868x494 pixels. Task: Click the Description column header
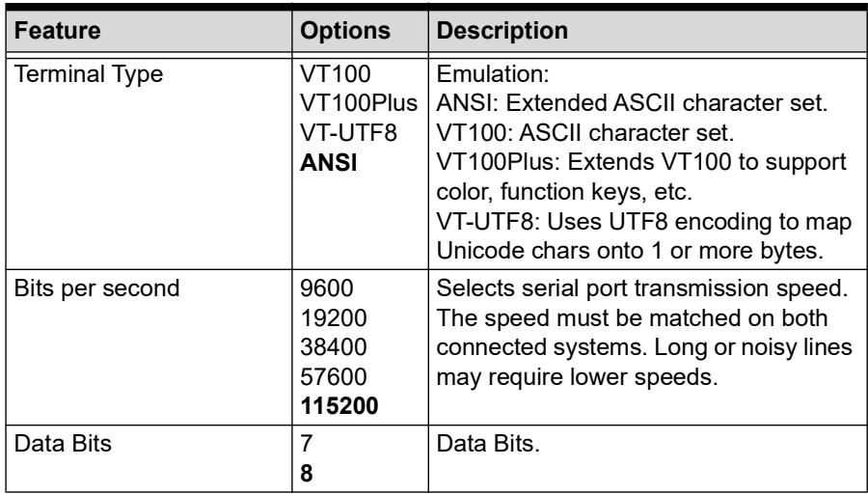point(502,31)
